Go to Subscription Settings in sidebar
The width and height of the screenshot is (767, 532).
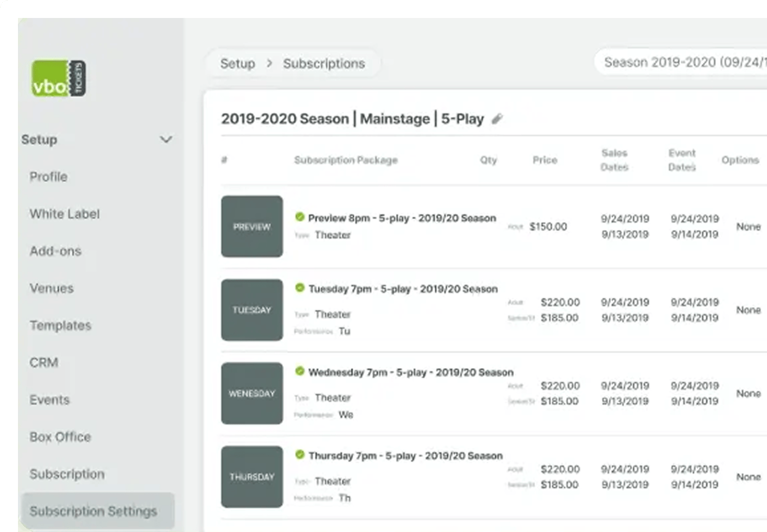(x=93, y=511)
